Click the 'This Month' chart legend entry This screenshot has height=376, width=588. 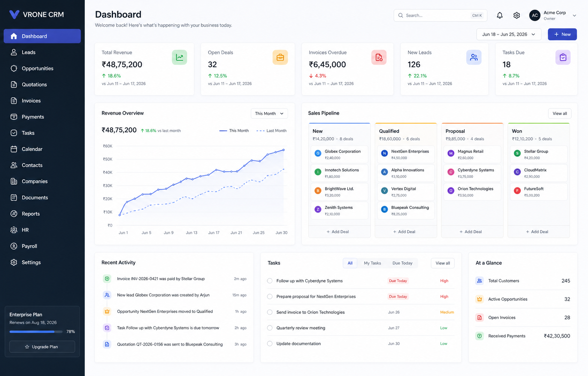(x=234, y=131)
